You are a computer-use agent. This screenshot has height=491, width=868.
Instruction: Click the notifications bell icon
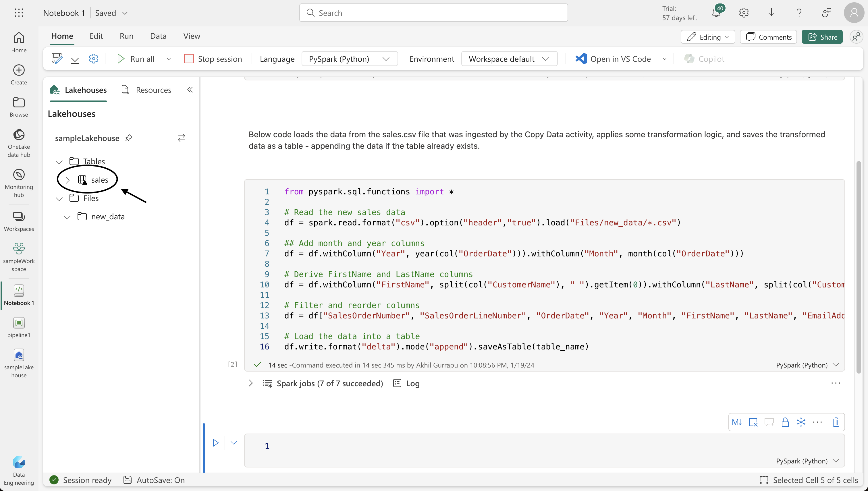pyautogui.click(x=716, y=13)
